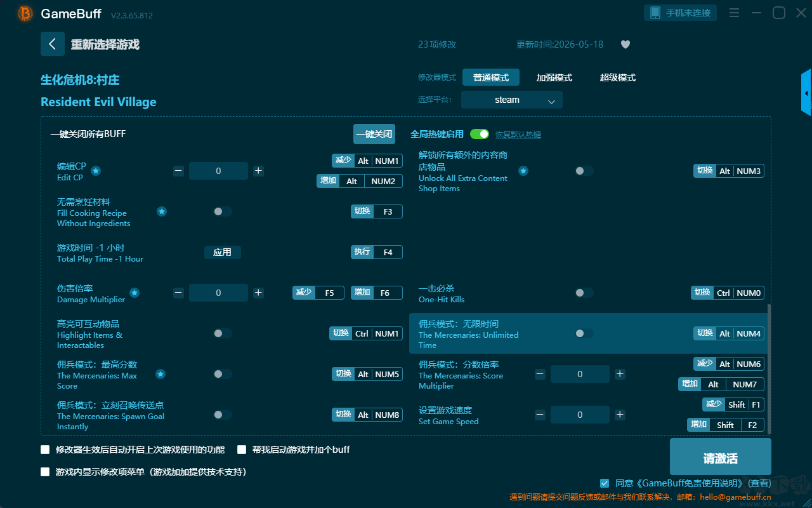Open the hamburger menu in the title bar

tap(734, 13)
